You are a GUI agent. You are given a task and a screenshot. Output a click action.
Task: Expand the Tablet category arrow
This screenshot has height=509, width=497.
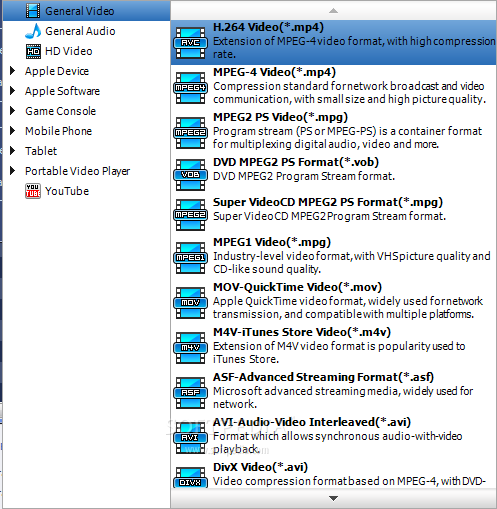(12, 151)
